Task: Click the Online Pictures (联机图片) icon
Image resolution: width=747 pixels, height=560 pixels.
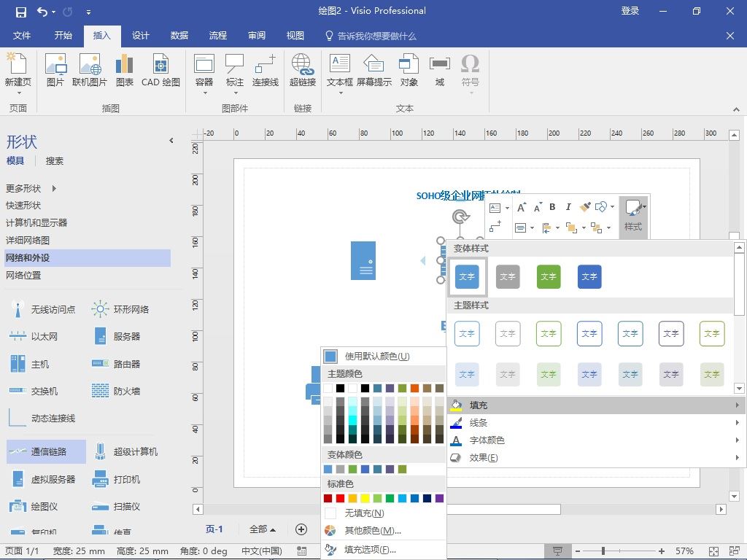Action: point(90,71)
